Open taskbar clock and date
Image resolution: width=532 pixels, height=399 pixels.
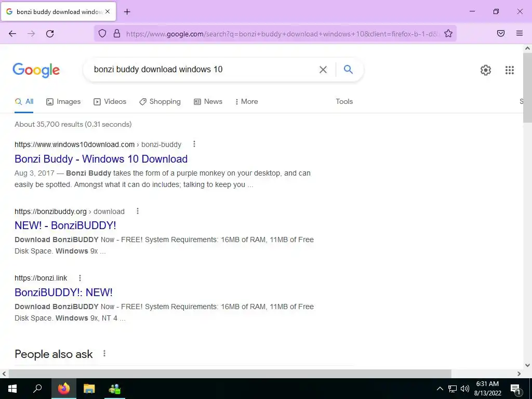(x=487, y=389)
